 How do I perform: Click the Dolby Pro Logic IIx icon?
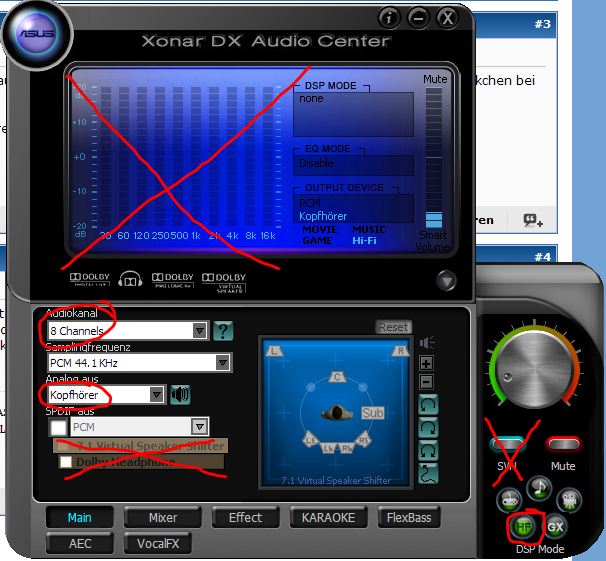coord(172,280)
